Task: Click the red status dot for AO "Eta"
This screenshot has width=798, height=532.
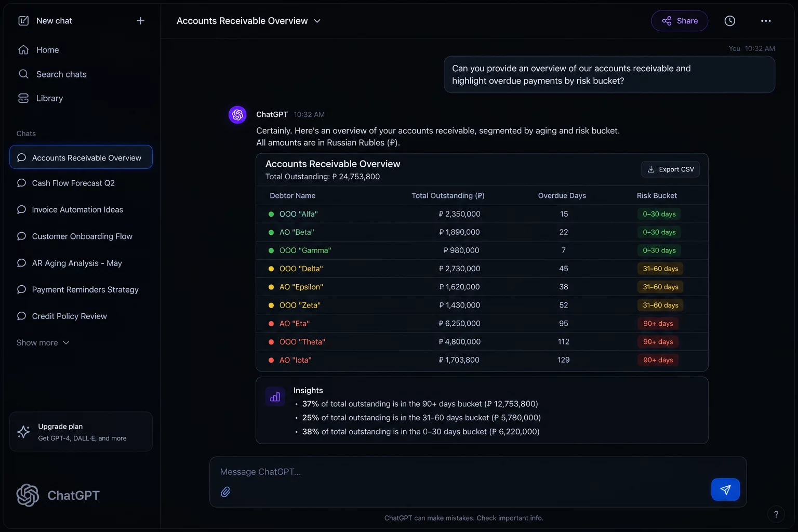Action: pos(271,324)
